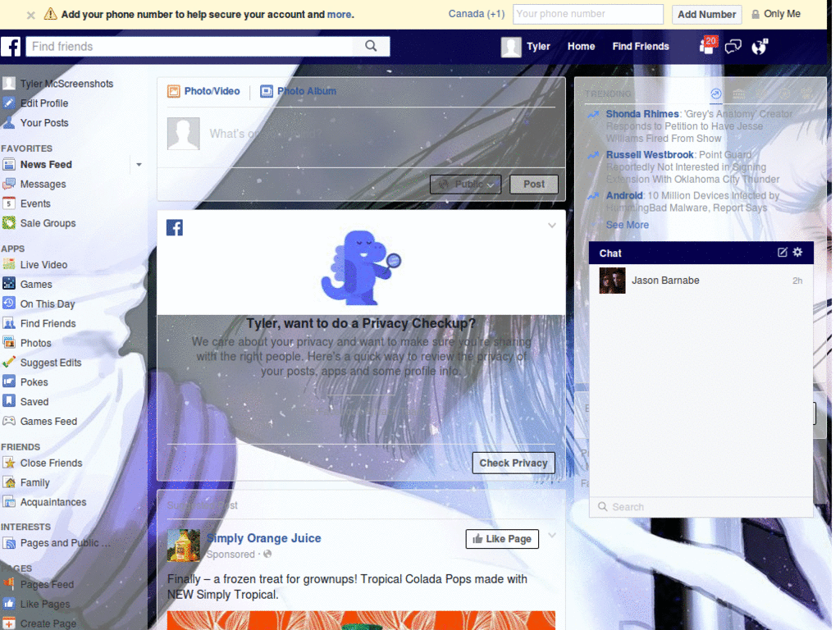Expand News Feed options arrow

(139, 164)
